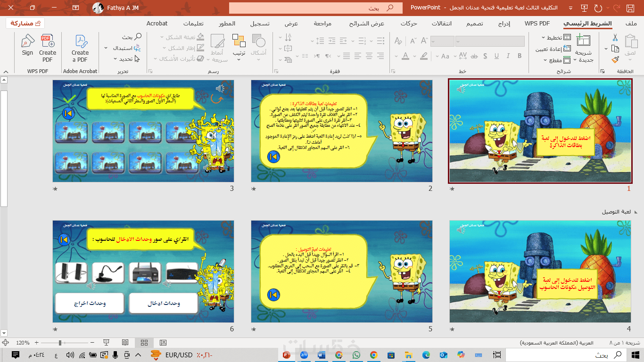
Task: Open the Acrobat tab
Action: (157, 24)
